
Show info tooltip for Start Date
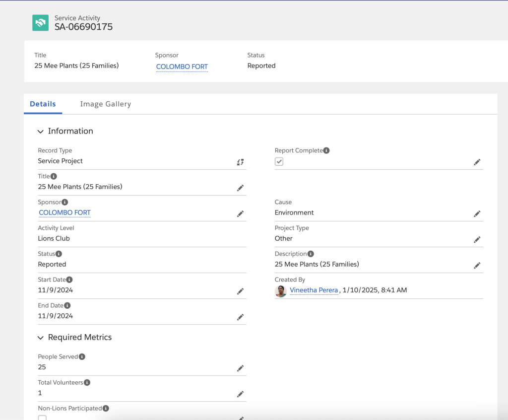pos(69,280)
